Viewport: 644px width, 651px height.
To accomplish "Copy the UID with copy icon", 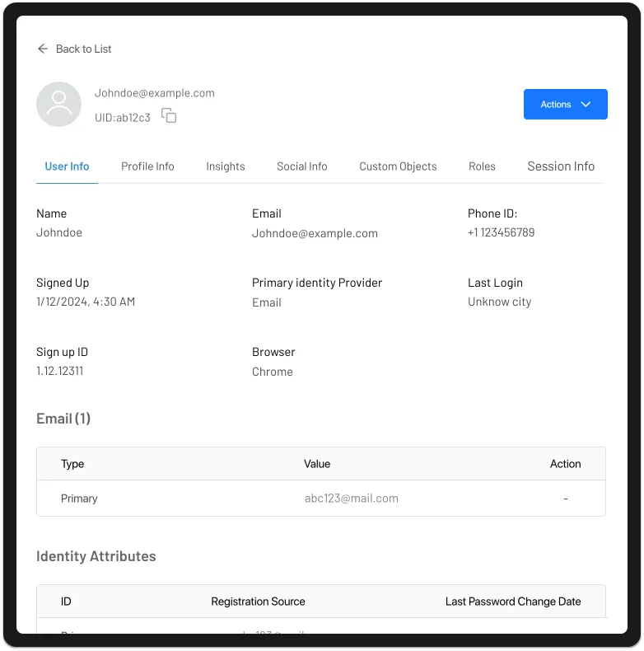I will (x=169, y=116).
